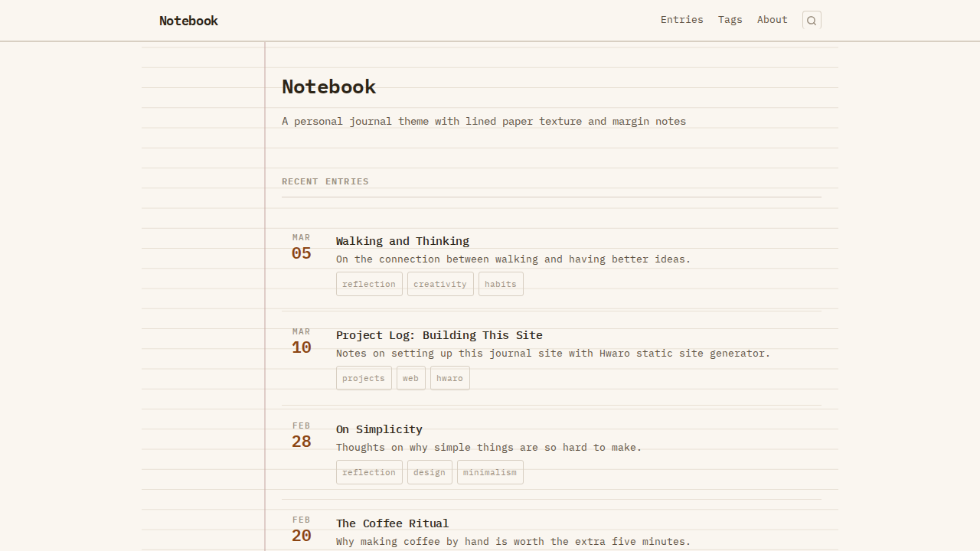Select the projects tag
The height and width of the screenshot is (551, 980).
click(x=364, y=378)
